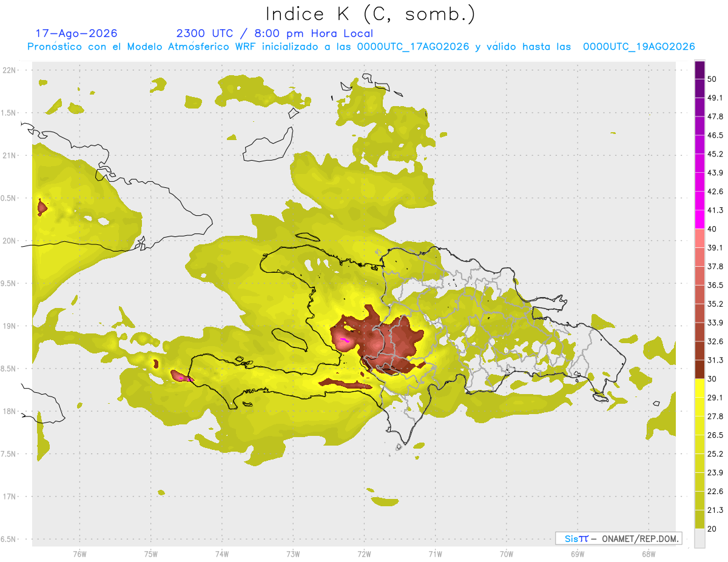The image size is (728, 562).
Task: Click the latitude axis label '22N'
Action: click(9, 70)
